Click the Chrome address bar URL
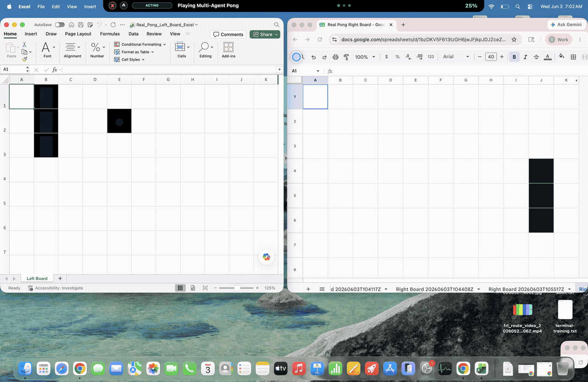 pyautogui.click(x=423, y=39)
